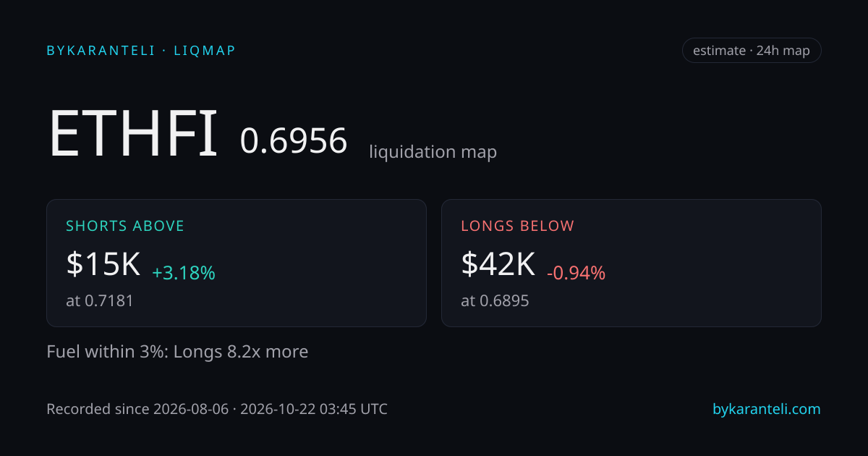This screenshot has height=456, width=868.
Task: Click the Fuel within 3% summary line
Action: (177, 352)
